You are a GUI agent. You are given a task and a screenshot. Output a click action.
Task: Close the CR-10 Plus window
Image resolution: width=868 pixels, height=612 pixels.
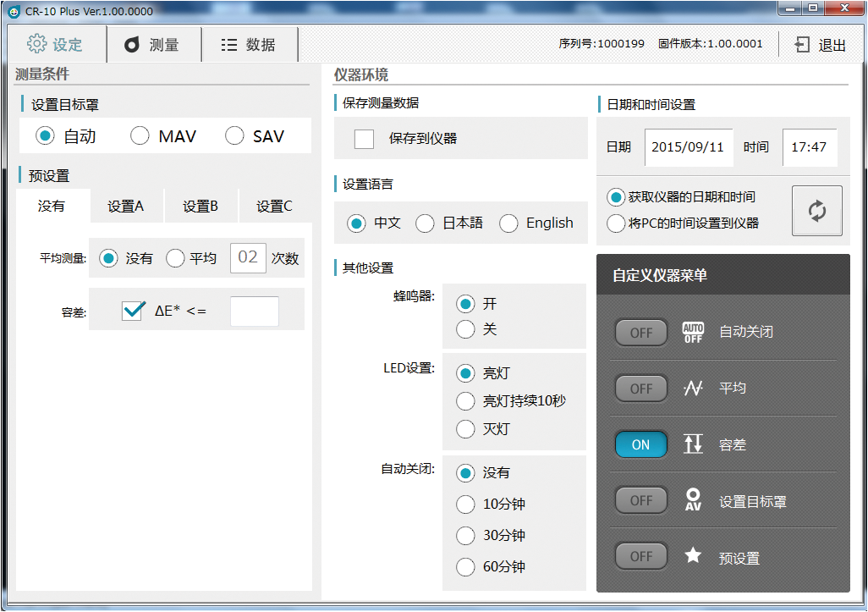(844, 8)
